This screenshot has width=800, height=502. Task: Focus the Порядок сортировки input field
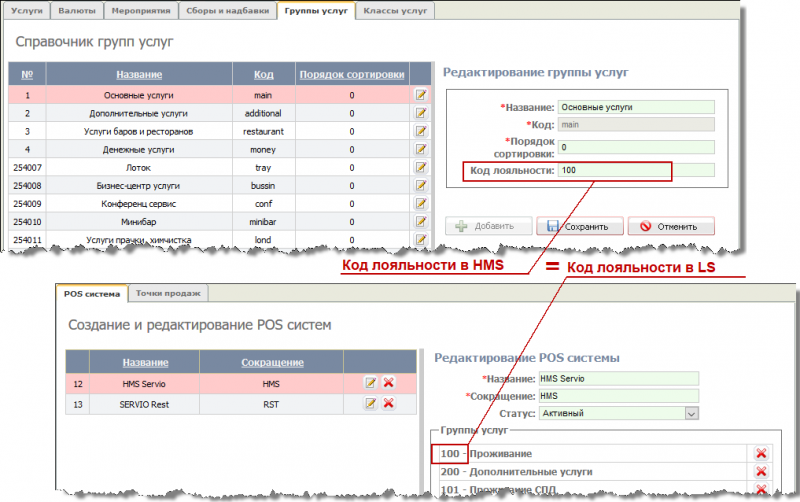point(636,147)
